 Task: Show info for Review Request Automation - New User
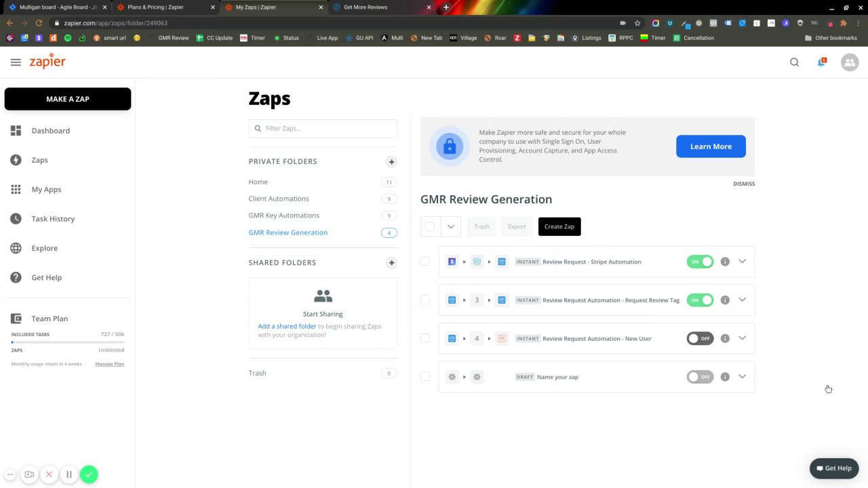[725, 338]
